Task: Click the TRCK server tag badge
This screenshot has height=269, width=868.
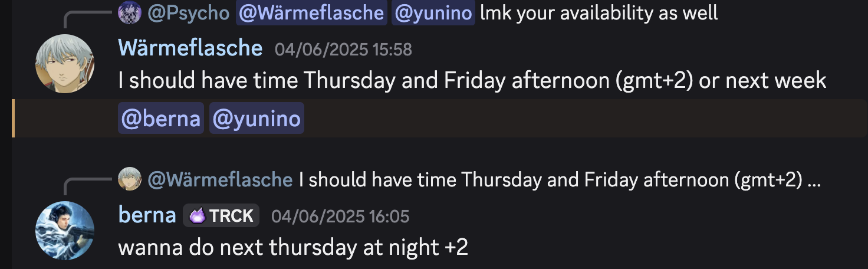Action: [x=221, y=216]
